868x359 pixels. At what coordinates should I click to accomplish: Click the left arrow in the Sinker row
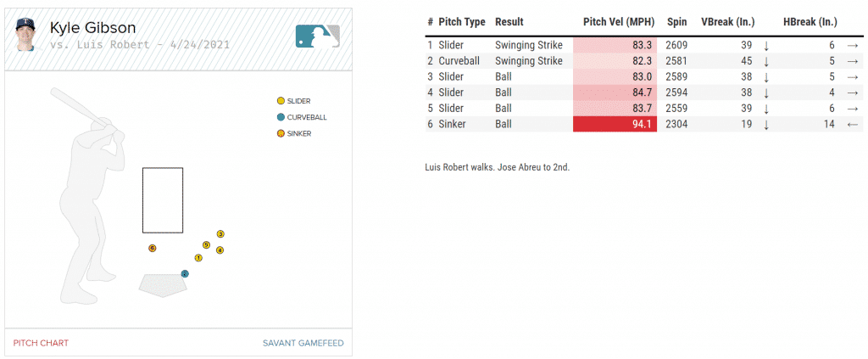click(852, 124)
